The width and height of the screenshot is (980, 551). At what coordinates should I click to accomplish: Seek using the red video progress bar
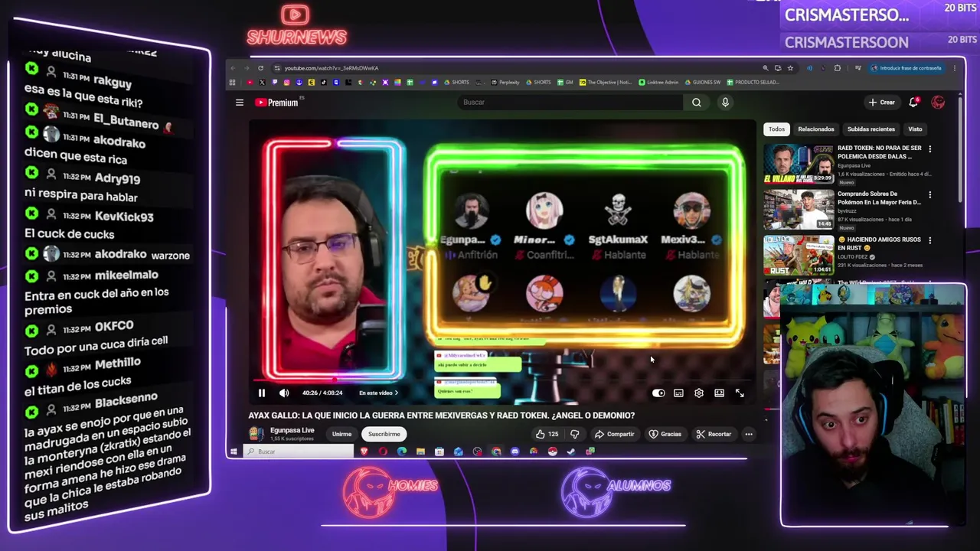pos(503,380)
